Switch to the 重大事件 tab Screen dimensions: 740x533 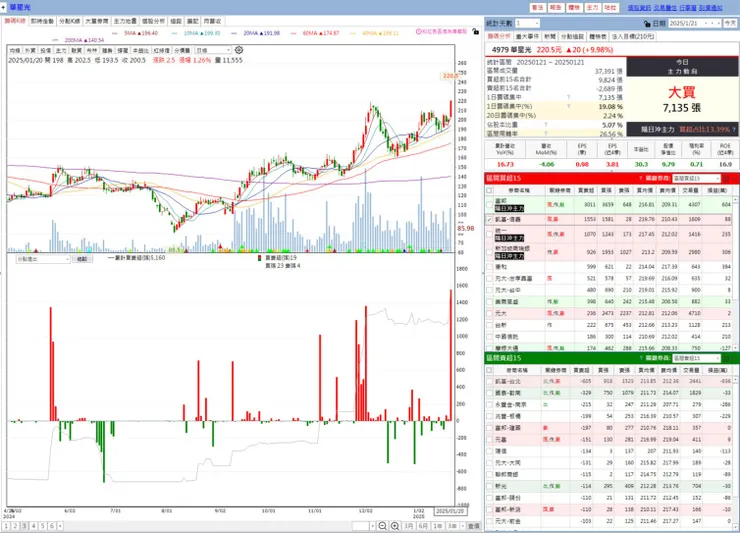[528, 36]
